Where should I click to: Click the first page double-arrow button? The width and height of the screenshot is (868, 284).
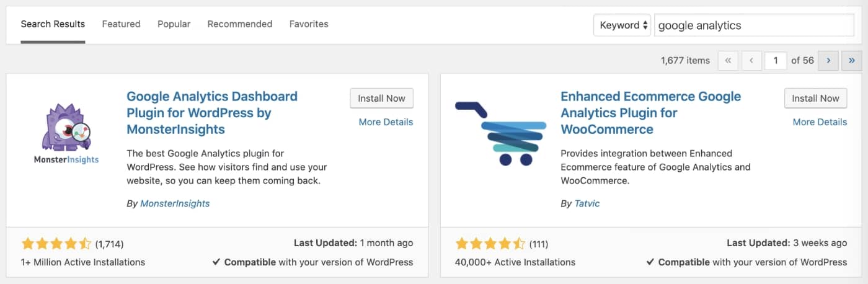(x=728, y=60)
